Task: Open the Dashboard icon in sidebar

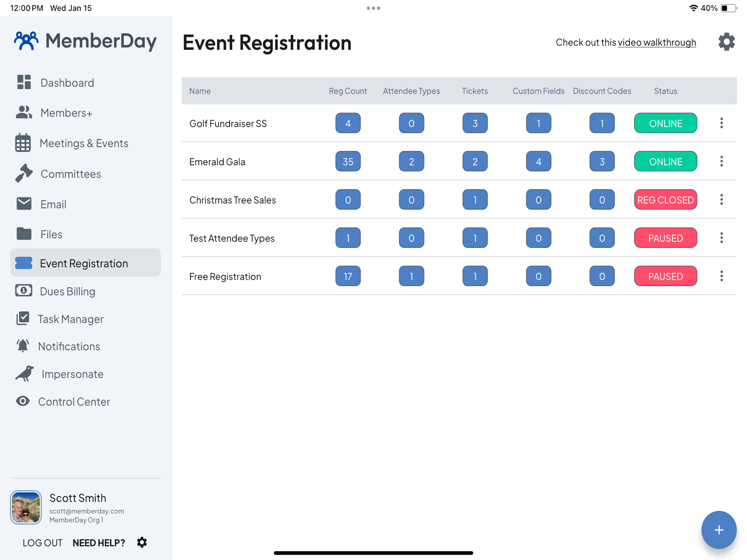Action: [x=24, y=82]
